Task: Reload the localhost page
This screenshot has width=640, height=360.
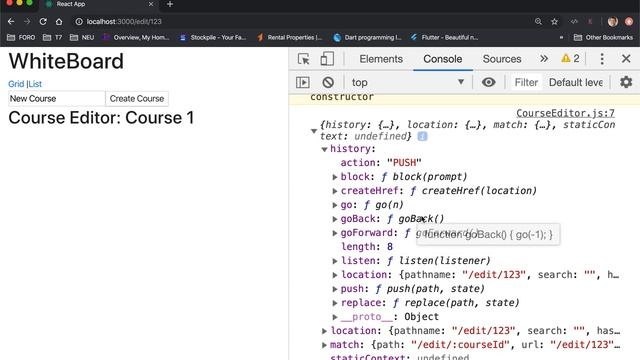Action: point(43,21)
